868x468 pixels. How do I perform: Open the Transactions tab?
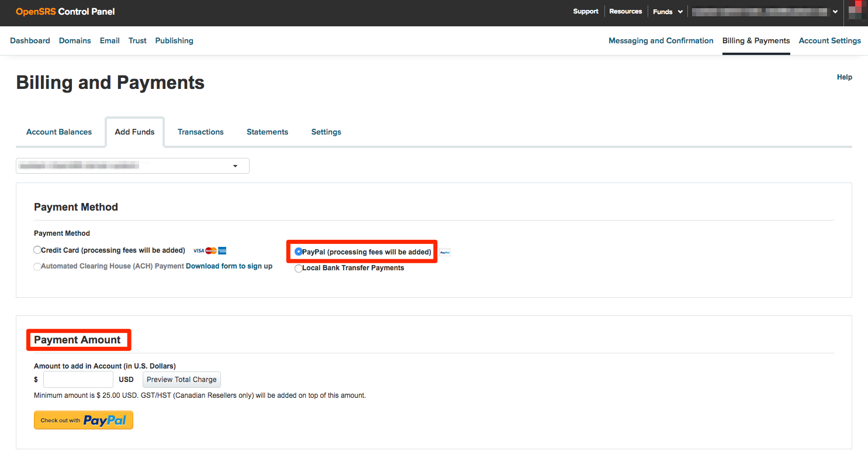tap(200, 132)
